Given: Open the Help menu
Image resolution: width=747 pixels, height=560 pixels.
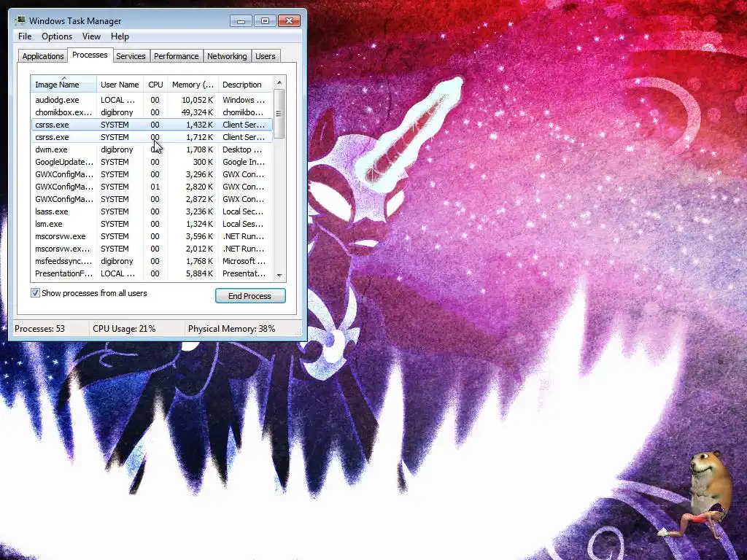Looking at the screenshot, I should [x=120, y=36].
